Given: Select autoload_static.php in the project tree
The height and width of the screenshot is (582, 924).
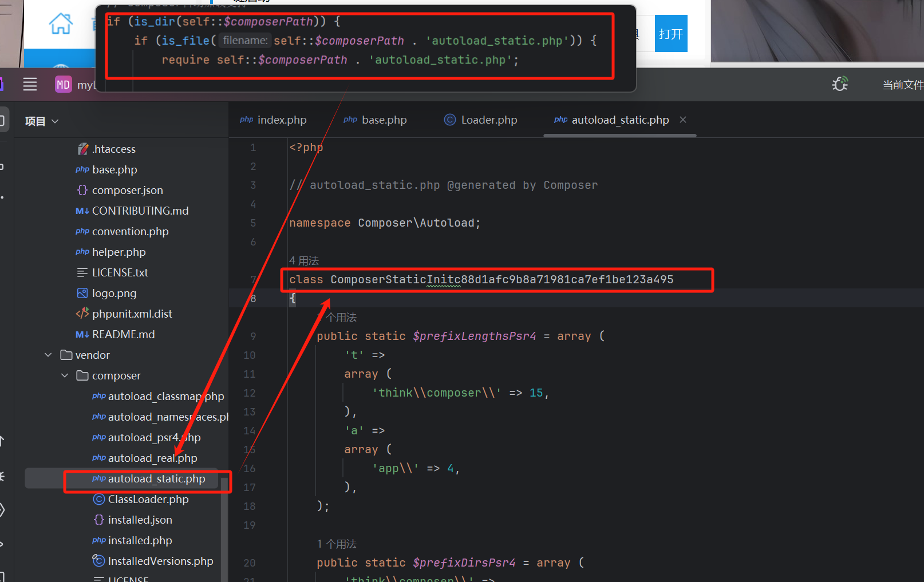Looking at the screenshot, I should coord(157,479).
